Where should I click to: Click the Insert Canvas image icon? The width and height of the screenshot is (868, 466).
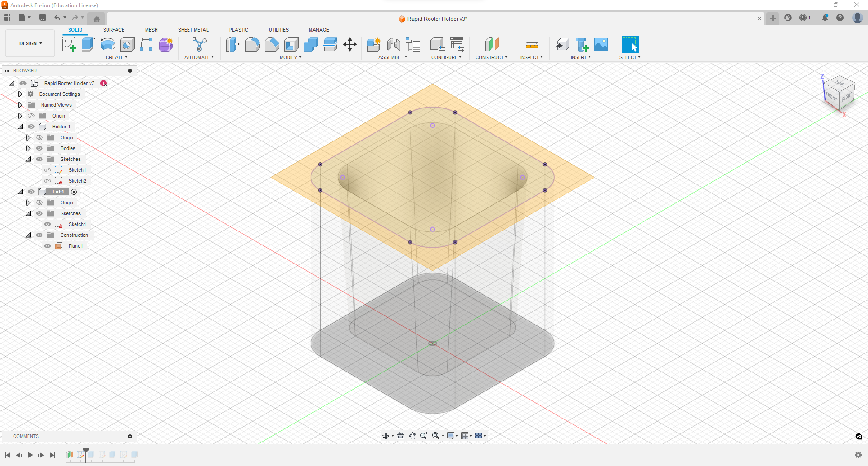pyautogui.click(x=601, y=44)
